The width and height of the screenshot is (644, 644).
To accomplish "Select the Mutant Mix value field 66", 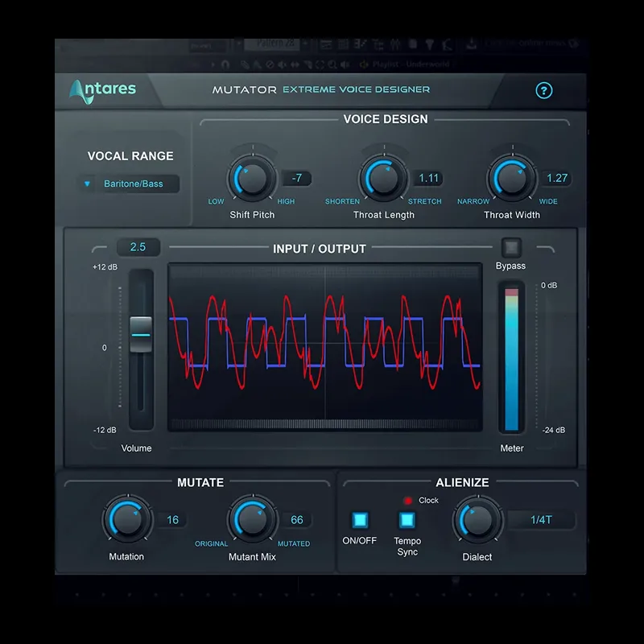I will [x=297, y=520].
